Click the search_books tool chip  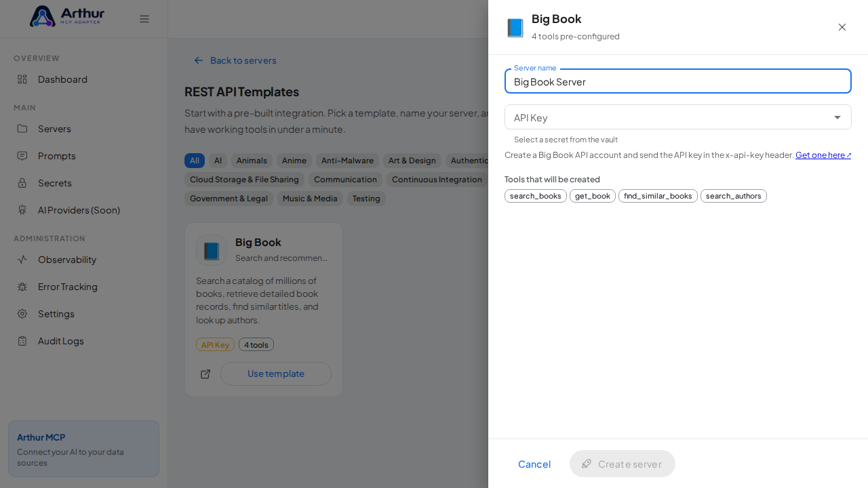click(x=536, y=196)
